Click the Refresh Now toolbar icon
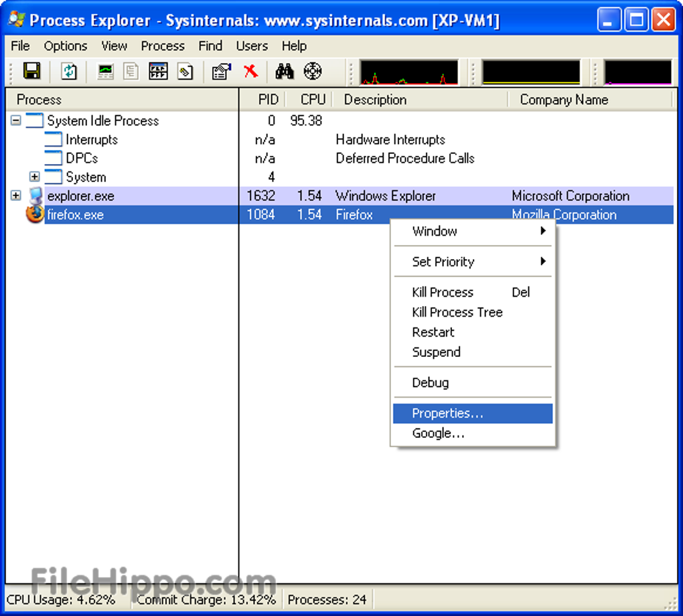The height and width of the screenshot is (616, 683). click(x=69, y=72)
